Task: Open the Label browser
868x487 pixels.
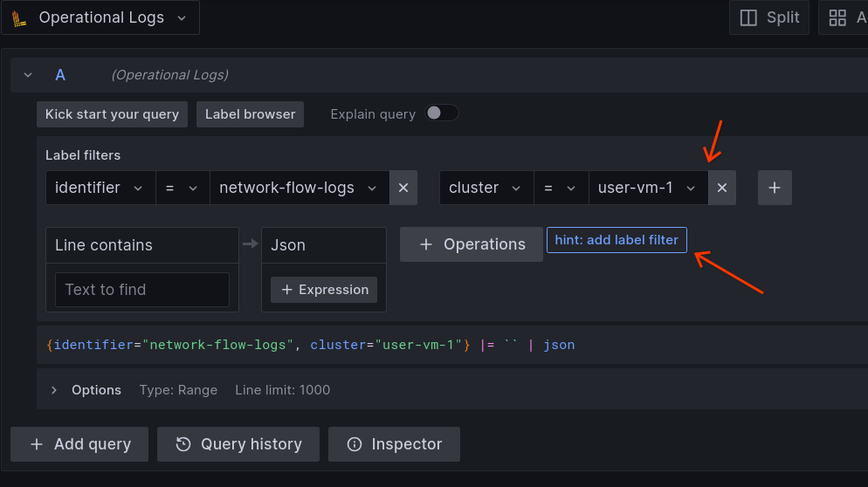Action: click(x=250, y=114)
